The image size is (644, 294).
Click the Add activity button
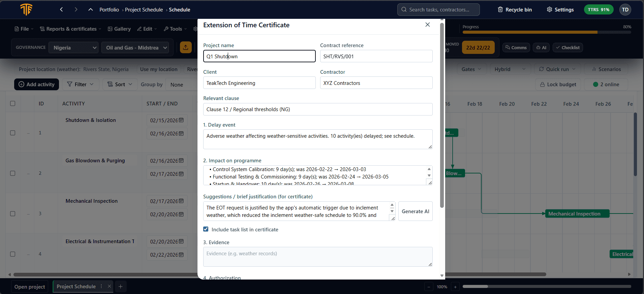(36, 85)
